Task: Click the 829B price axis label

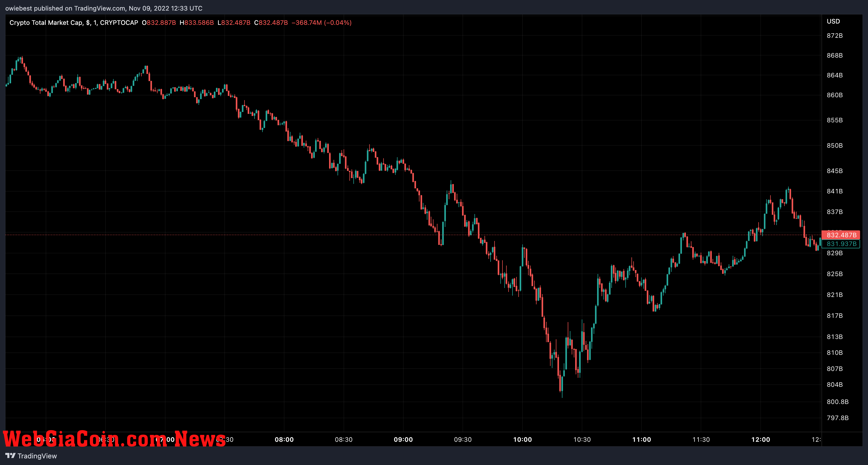Action: [x=835, y=253]
